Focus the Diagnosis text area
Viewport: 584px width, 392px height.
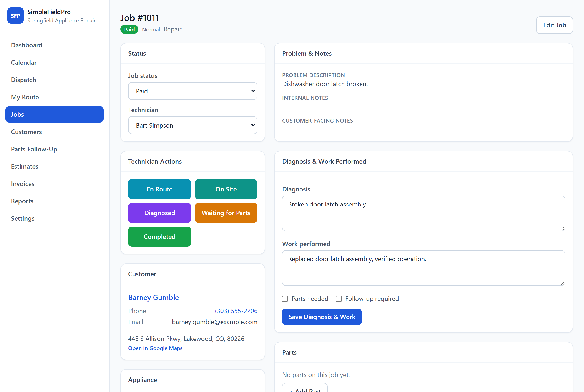click(x=423, y=213)
